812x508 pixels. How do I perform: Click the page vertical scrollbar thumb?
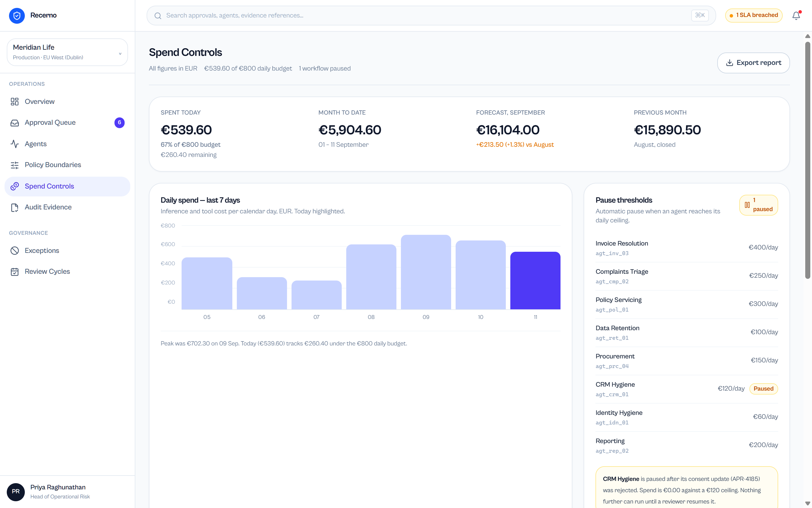tap(808, 160)
